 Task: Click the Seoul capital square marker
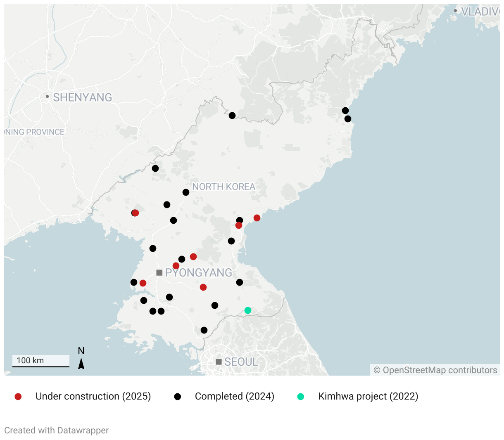[219, 362]
